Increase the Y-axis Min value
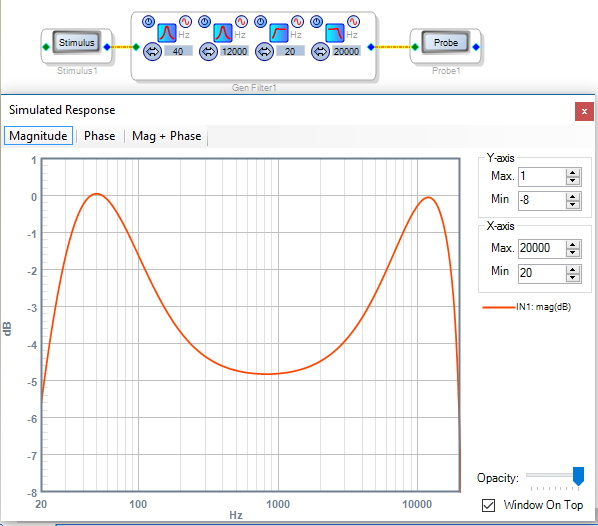Image resolution: width=598 pixels, height=526 pixels. 573,196
